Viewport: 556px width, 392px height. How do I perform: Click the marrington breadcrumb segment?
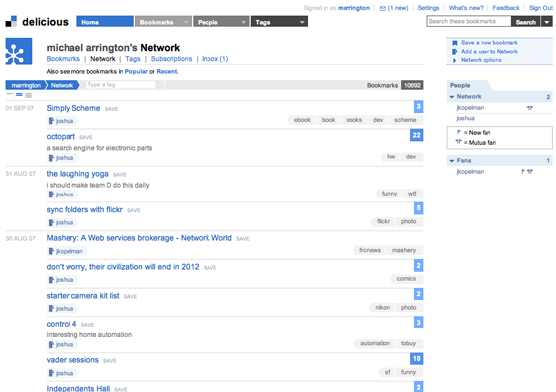(x=26, y=85)
